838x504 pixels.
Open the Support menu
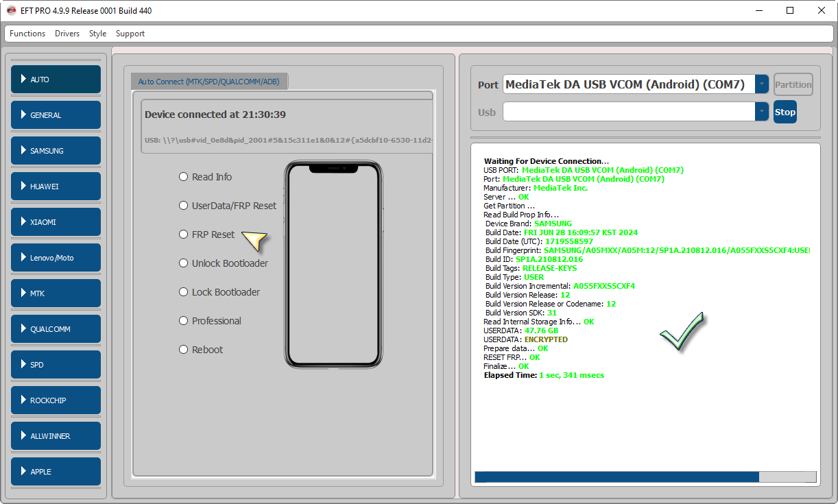coord(130,34)
